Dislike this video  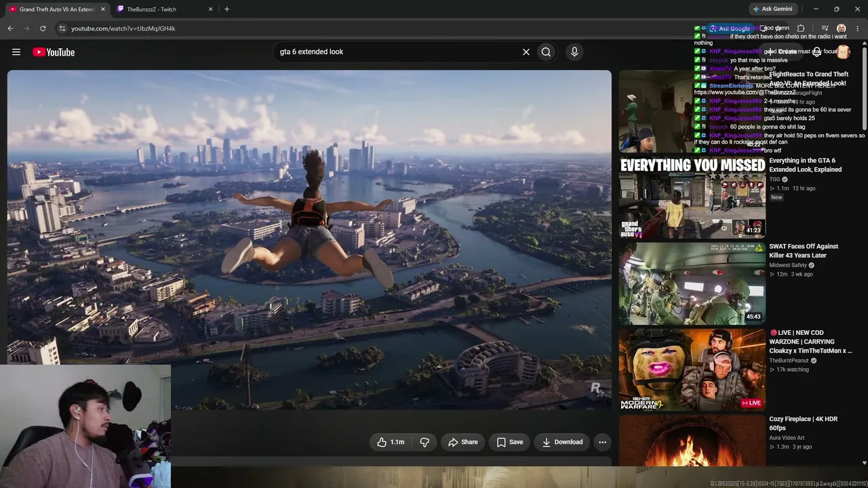coord(425,442)
